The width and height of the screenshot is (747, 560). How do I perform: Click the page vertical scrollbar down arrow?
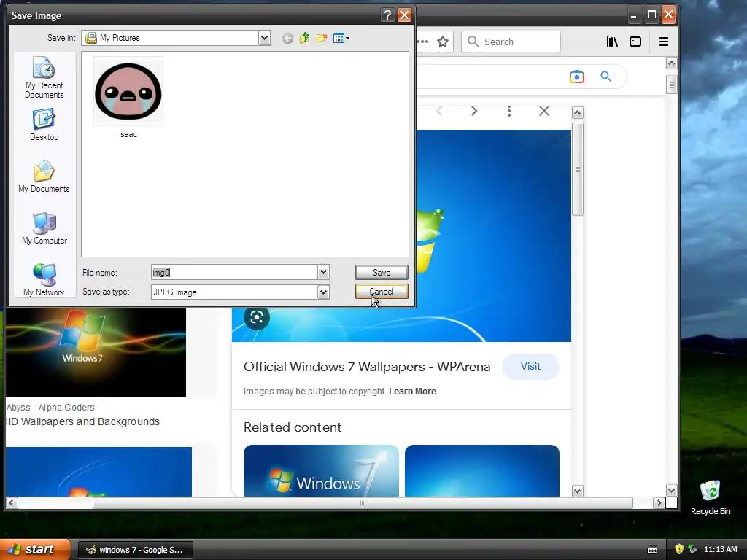[671, 491]
